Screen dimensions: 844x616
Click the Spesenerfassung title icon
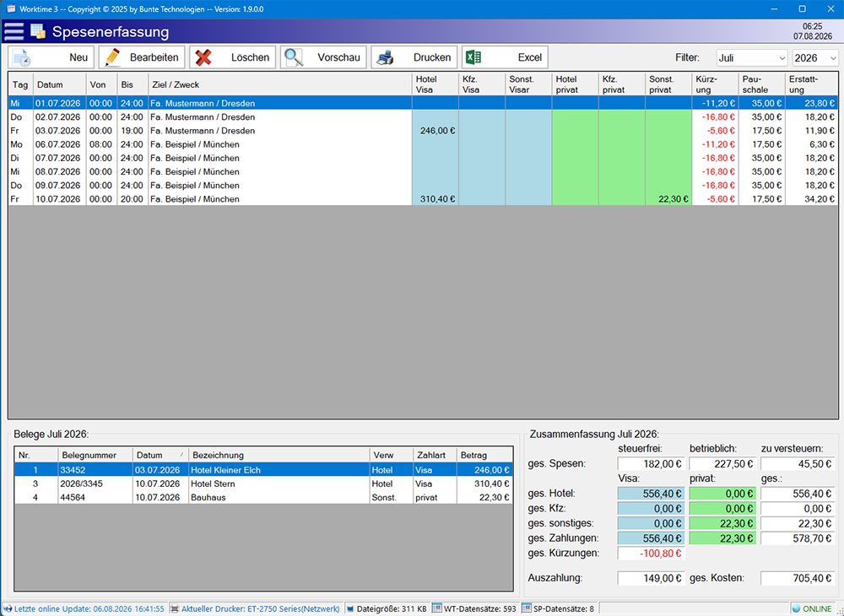[x=38, y=31]
